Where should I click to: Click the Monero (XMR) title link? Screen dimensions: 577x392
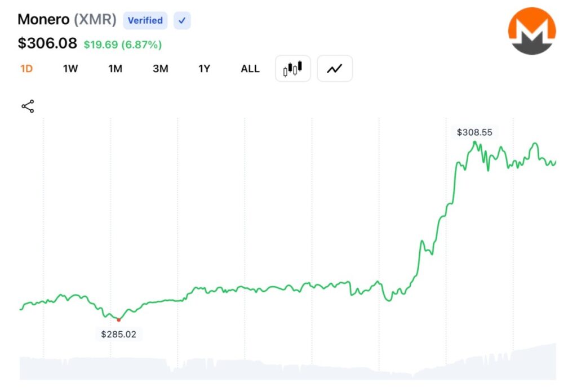[x=66, y=19]
